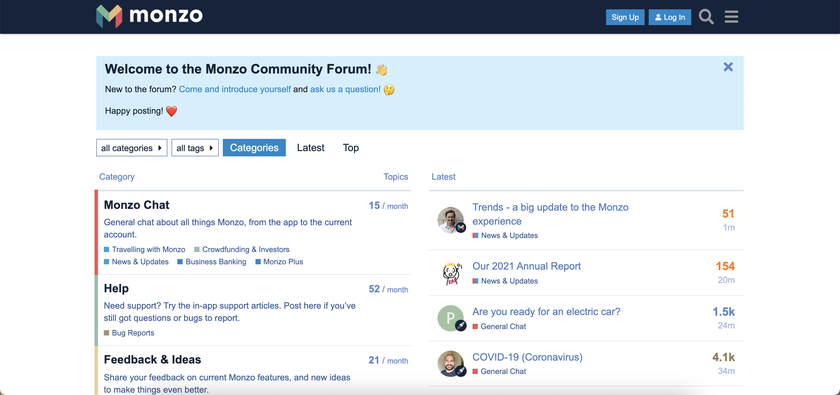This screenshot has width=840, height=395.
Task: Click the 24m timestamp on the electric car topic
Action: (x=726, y=326)
